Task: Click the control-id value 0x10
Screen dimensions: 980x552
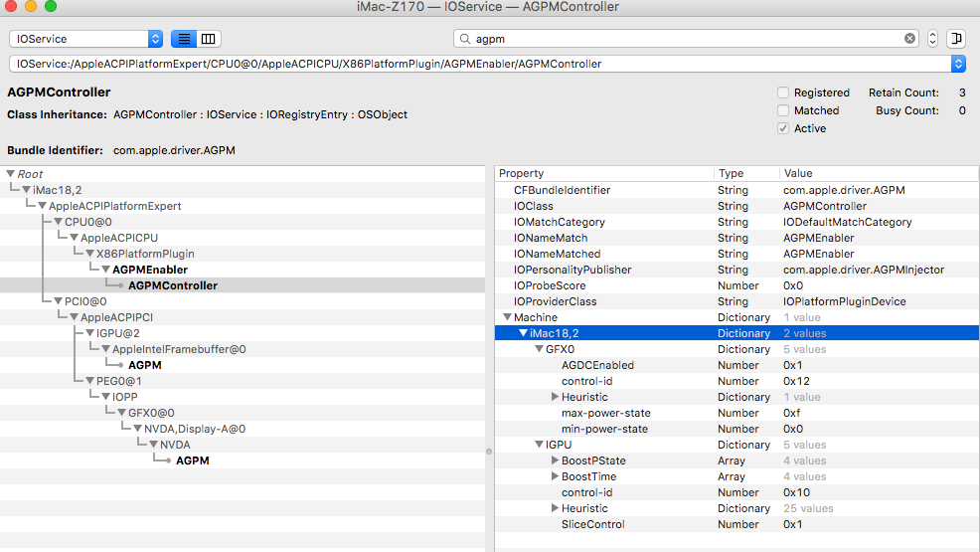Action: point(797,492)
